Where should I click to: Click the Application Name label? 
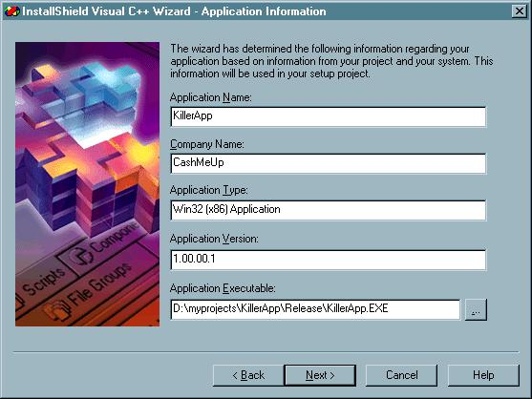tap(211, 97)
